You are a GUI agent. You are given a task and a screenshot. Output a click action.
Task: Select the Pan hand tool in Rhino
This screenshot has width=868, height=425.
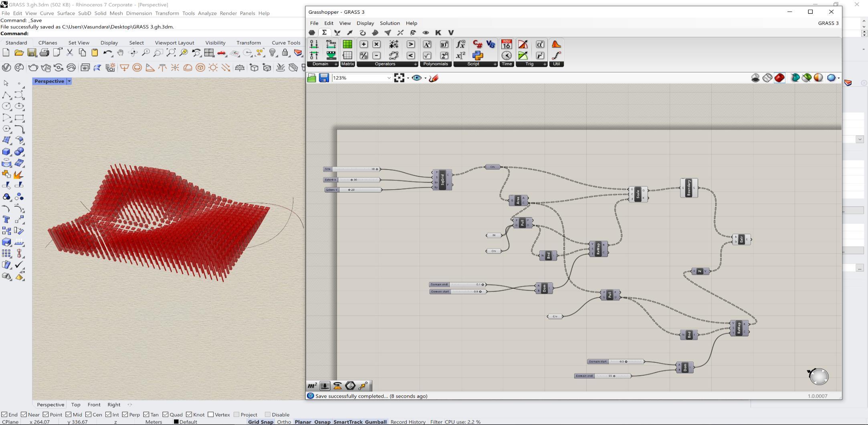(x=120, y=53)
